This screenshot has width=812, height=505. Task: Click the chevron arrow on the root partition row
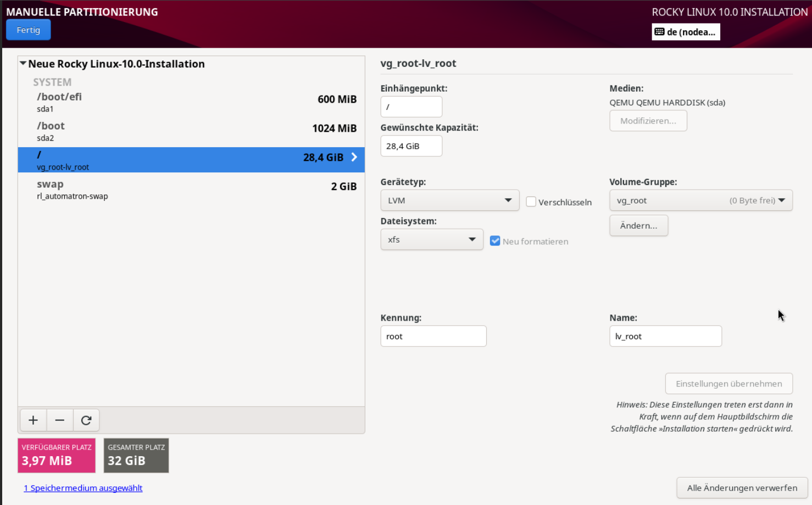point(354,158)
